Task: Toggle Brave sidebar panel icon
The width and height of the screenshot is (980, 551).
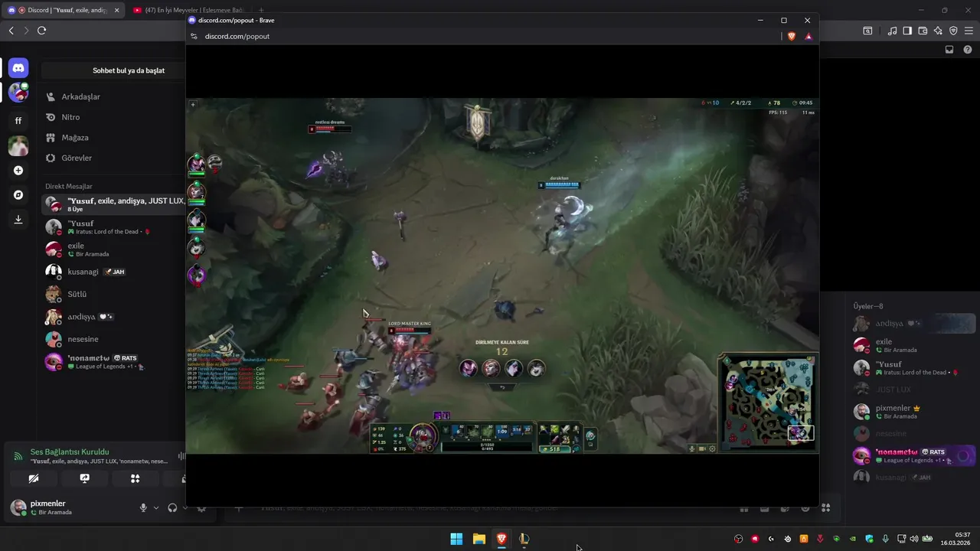Action: point(907,31)
